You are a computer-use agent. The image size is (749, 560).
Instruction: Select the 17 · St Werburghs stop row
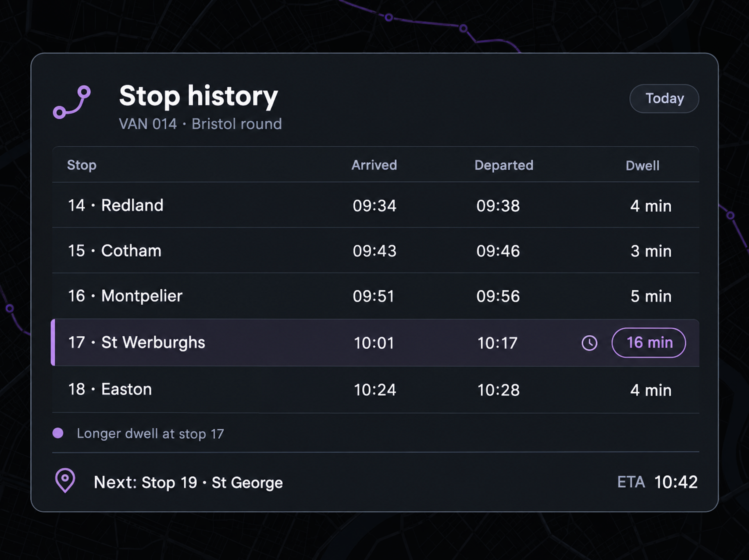[375, 342]
